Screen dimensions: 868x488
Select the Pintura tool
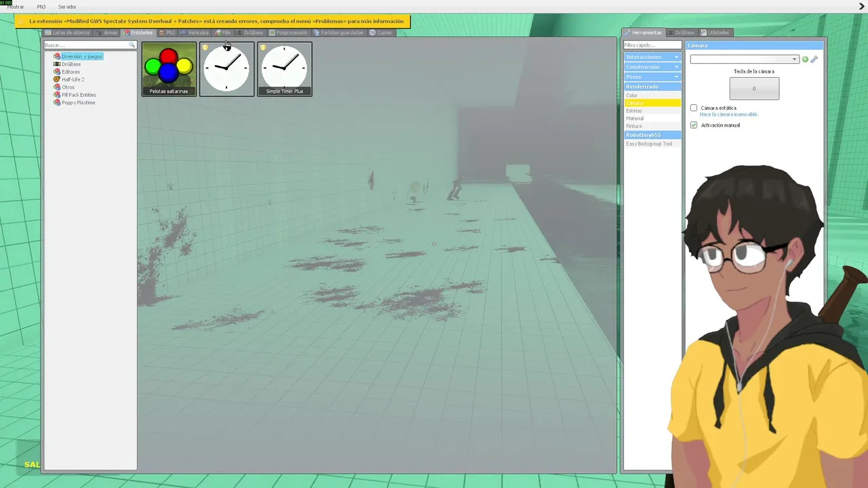pos(652,126)
